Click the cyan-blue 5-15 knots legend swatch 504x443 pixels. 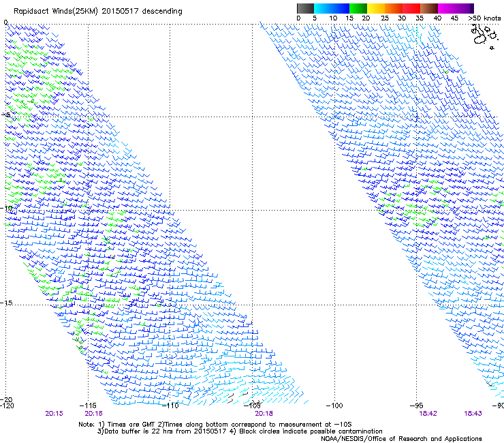(332, 8)
